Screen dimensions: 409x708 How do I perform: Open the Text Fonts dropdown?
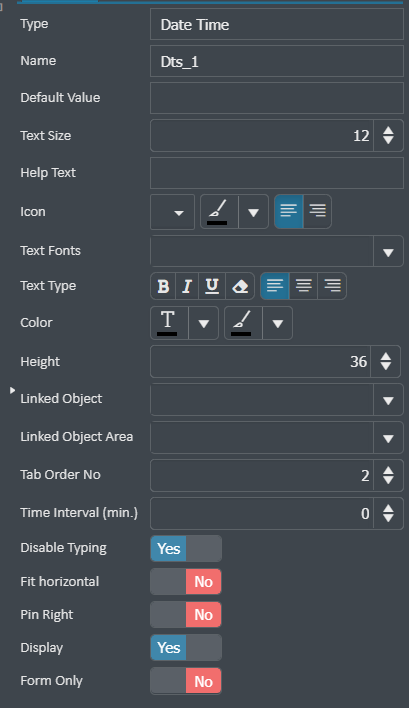coord(388,252)
